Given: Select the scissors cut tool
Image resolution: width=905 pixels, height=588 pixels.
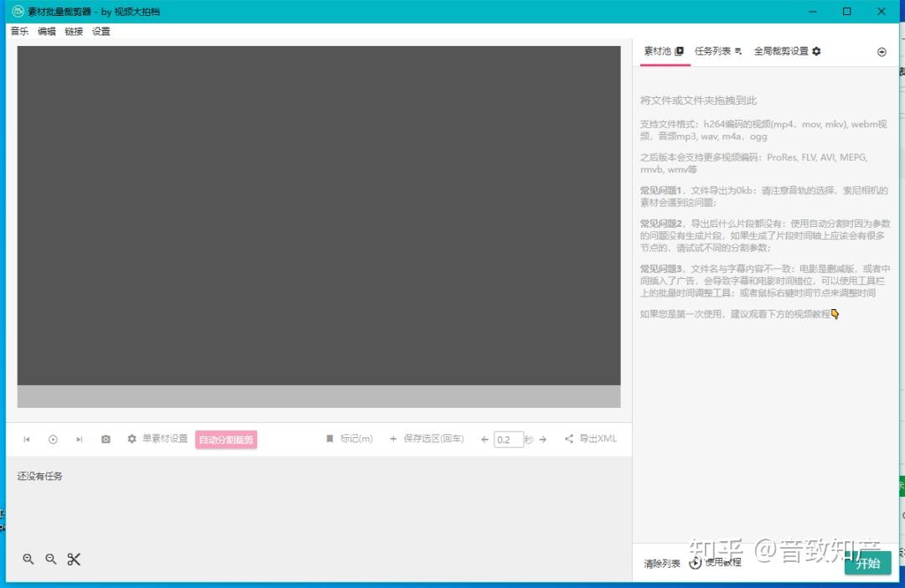Looking at the screenshot, I should tap(74, 560).
